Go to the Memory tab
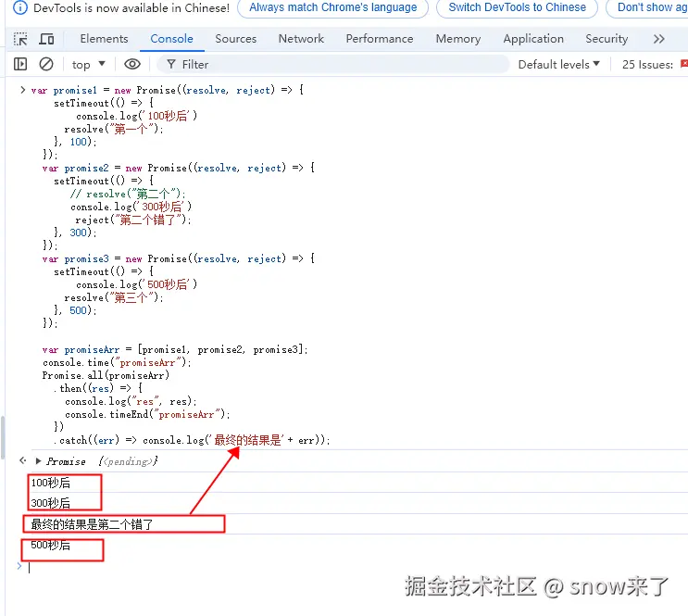 pos(458,39)
